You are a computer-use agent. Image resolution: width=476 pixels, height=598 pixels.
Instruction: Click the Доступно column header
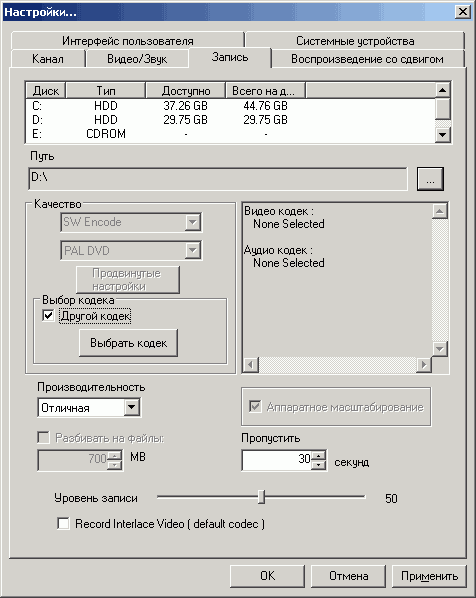click(186, 91)
